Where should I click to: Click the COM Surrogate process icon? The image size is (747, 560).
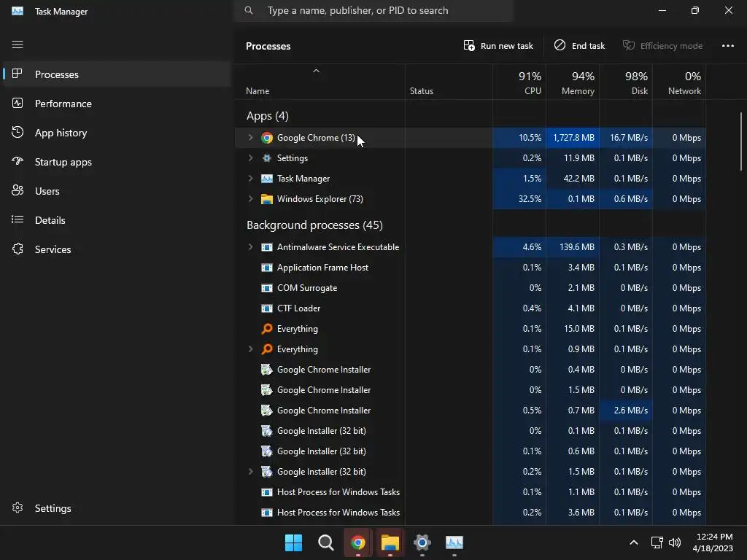[x=267, y=288]
